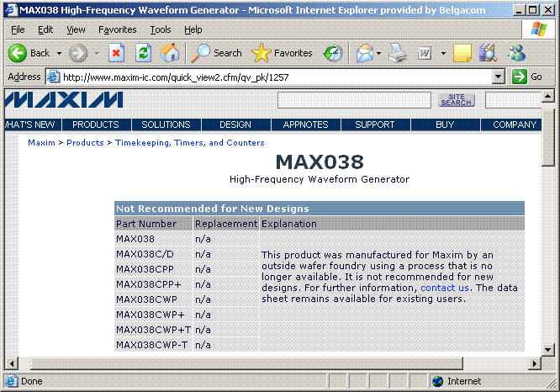Click the IE page icon in the status bar
This screenshot has width=560, height=392.
coord(11,381)
